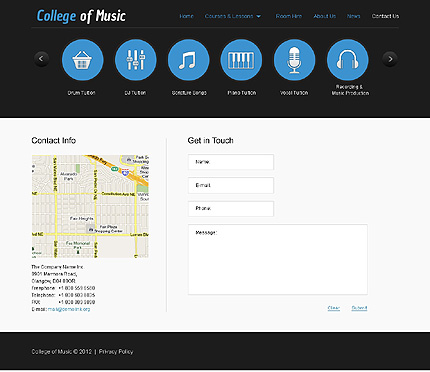
Task: Open the DJ Tuition mixer icon
Action: 135,60
